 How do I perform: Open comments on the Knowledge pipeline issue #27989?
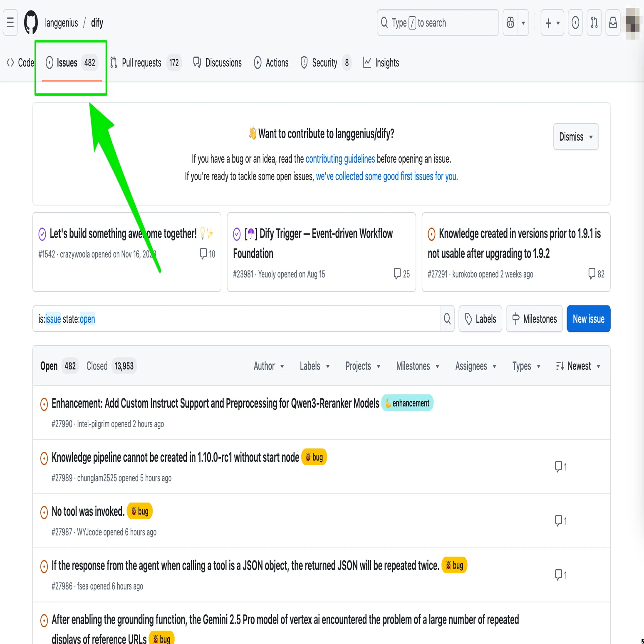click(x=561, y=467)
